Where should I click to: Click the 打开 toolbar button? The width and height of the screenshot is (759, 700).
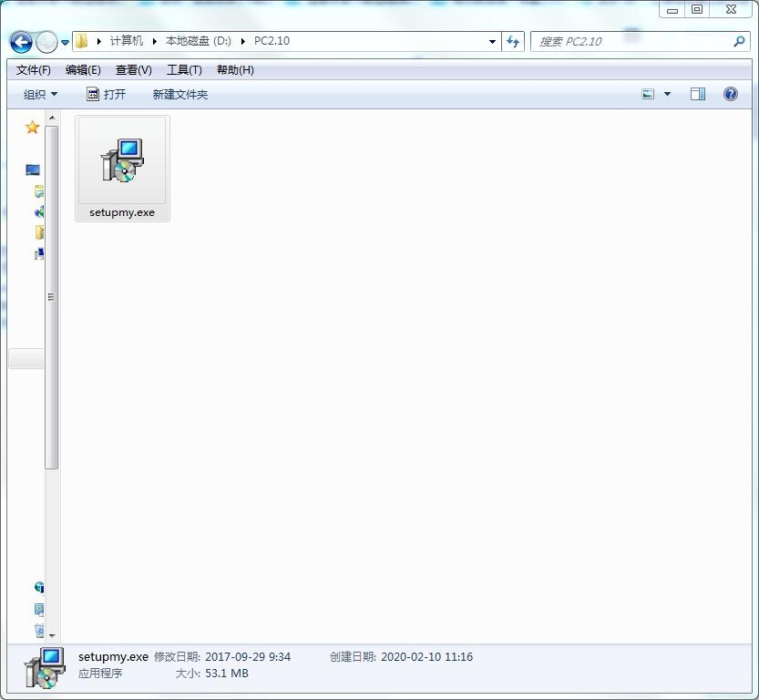(x=106, y=95)
